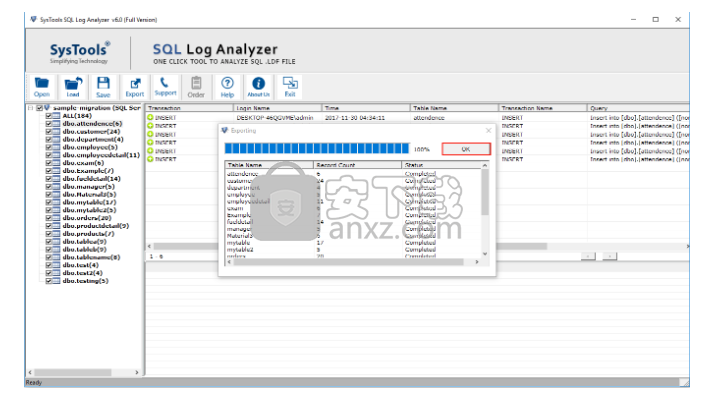Open Help from the toolbar
The image size is (717, 405).
pos(227,86)
